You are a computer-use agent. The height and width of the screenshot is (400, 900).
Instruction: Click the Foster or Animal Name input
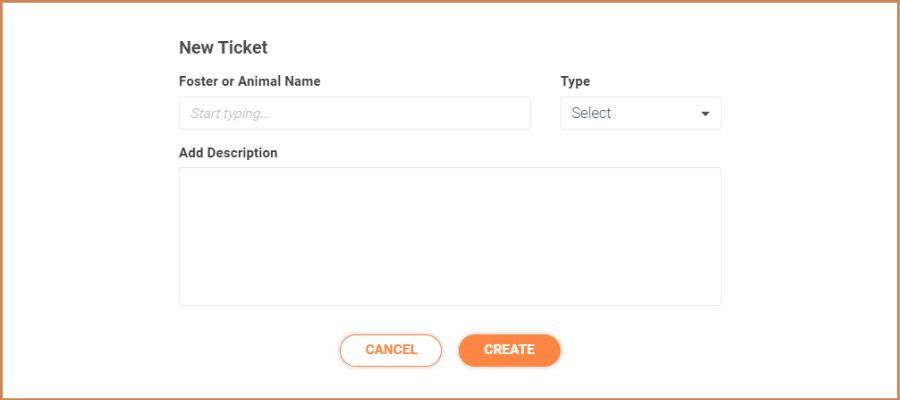(x=355, y=113)
